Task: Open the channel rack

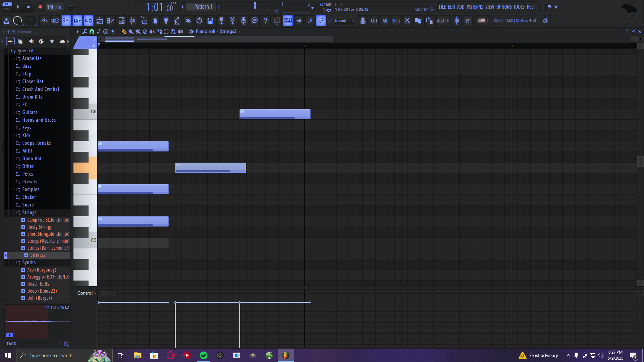Action: click(122, 21)
